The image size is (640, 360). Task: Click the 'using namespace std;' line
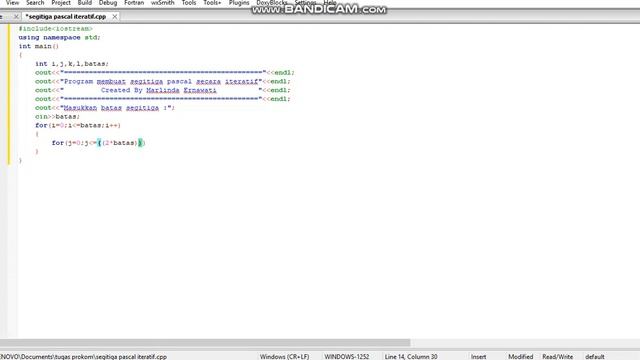tap(59, 38)
